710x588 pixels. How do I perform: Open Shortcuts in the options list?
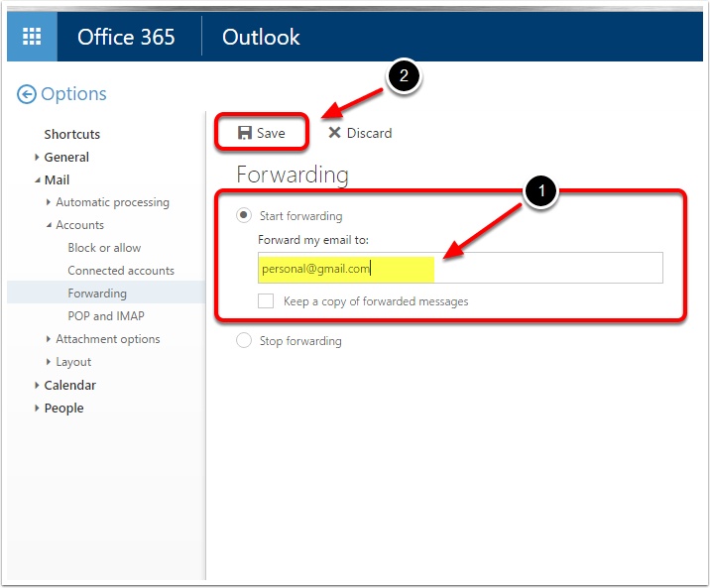(72, 135)
